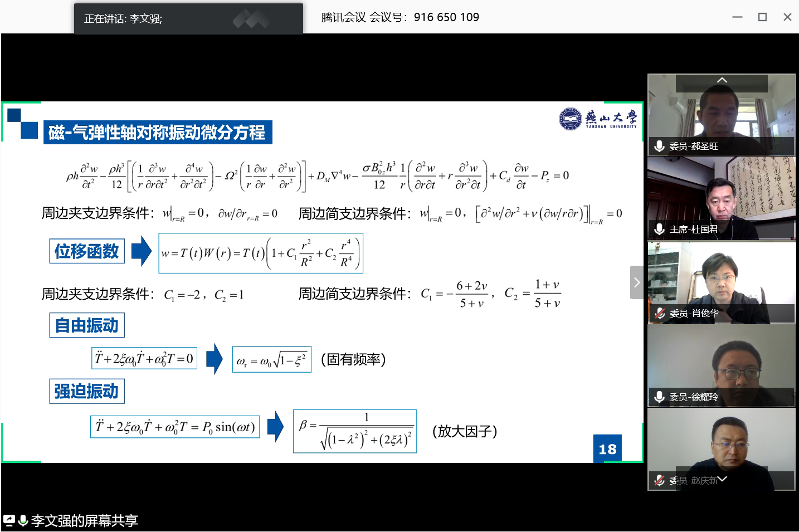The width and height of the screenshot is (799, 532).
Task: Click screen share icon at bottom left
Action: point(9,520)
